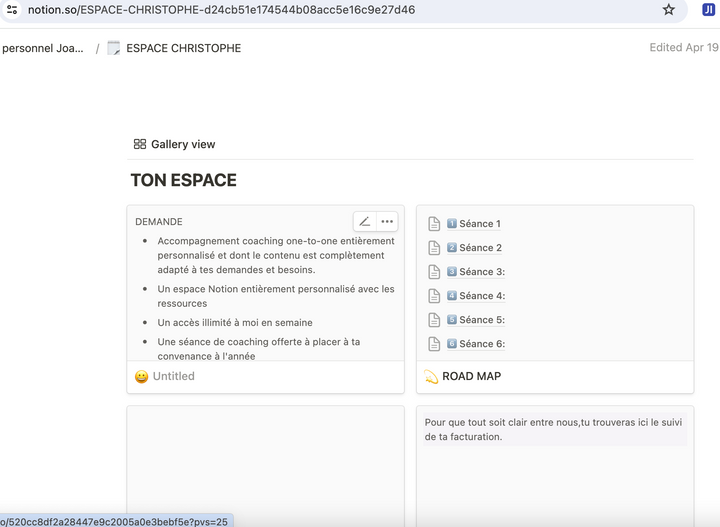Open the three-dot menu on DEMANDE card
720x527 pixels.
(387, 221)
